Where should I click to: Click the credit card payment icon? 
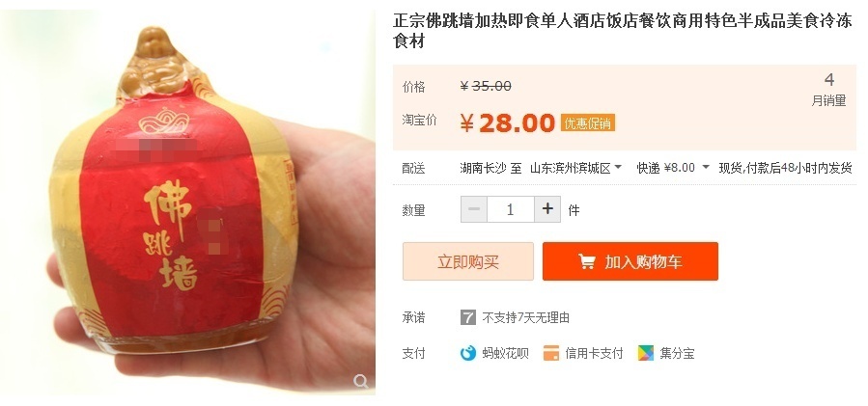point(550,353)
